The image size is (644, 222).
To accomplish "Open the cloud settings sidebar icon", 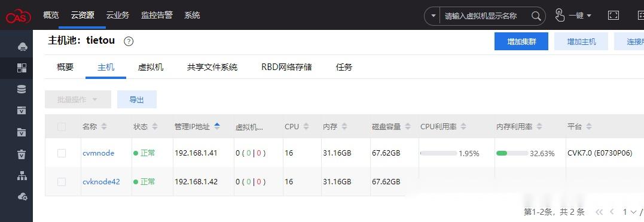I will [22, 196].
